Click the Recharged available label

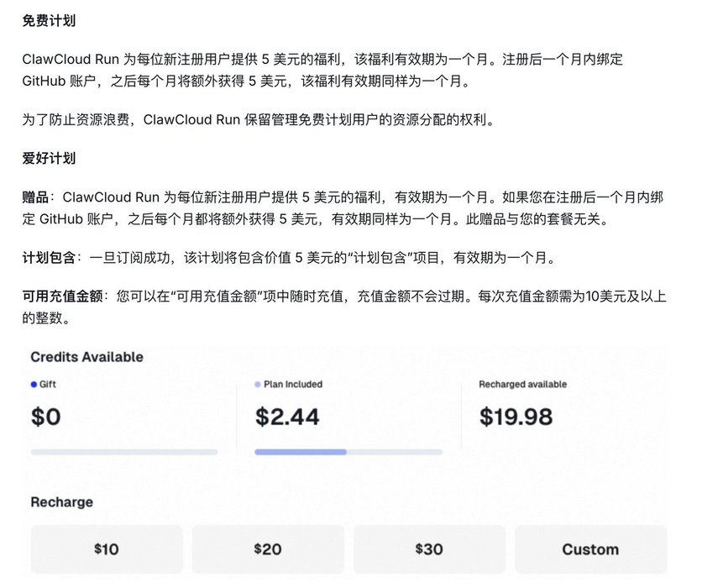tap(522, 385)
